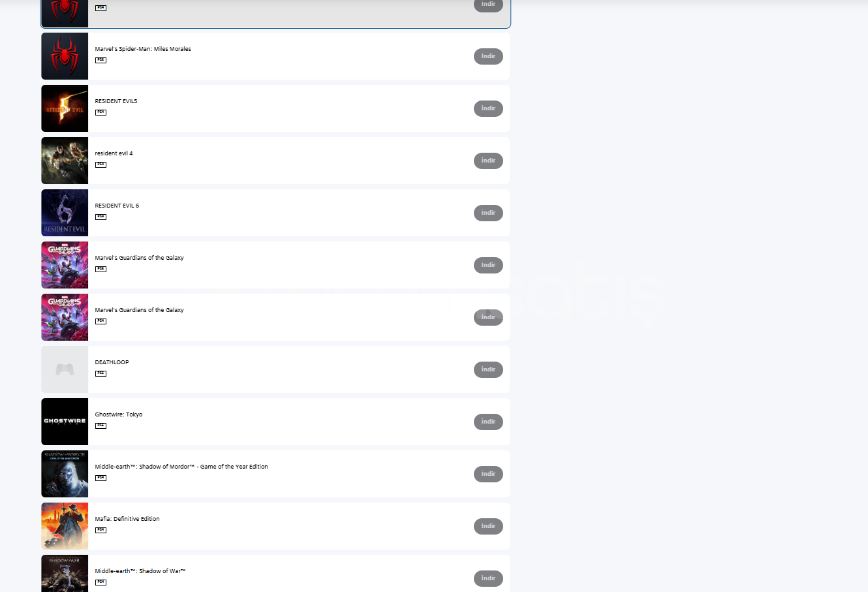Select the PS4 badge under resident evil 4
Image resolution: width=868 pixels, height=592 pixels.
[x=101, y=164]
